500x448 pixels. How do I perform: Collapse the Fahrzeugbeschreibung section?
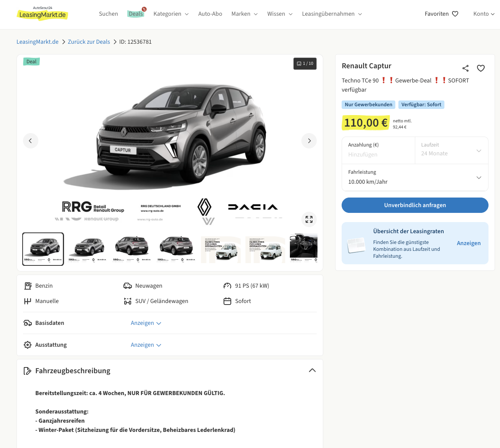(x=312, y=371)
